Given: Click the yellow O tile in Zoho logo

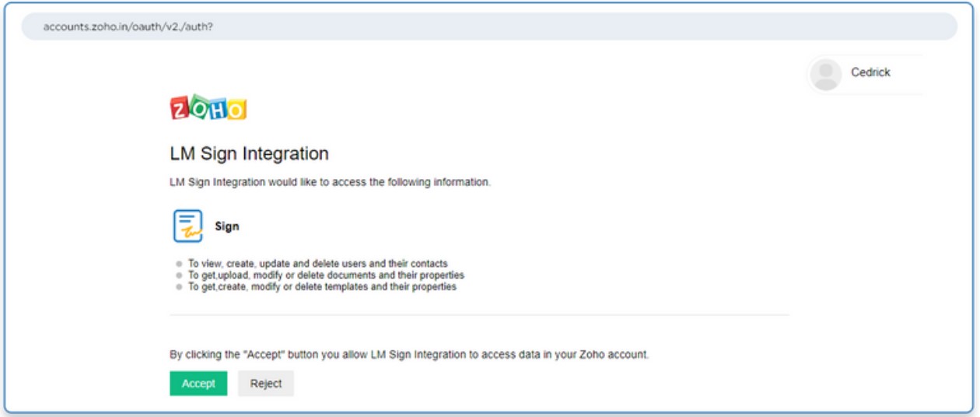Looking at the screenshot, I should coord(236,110).
